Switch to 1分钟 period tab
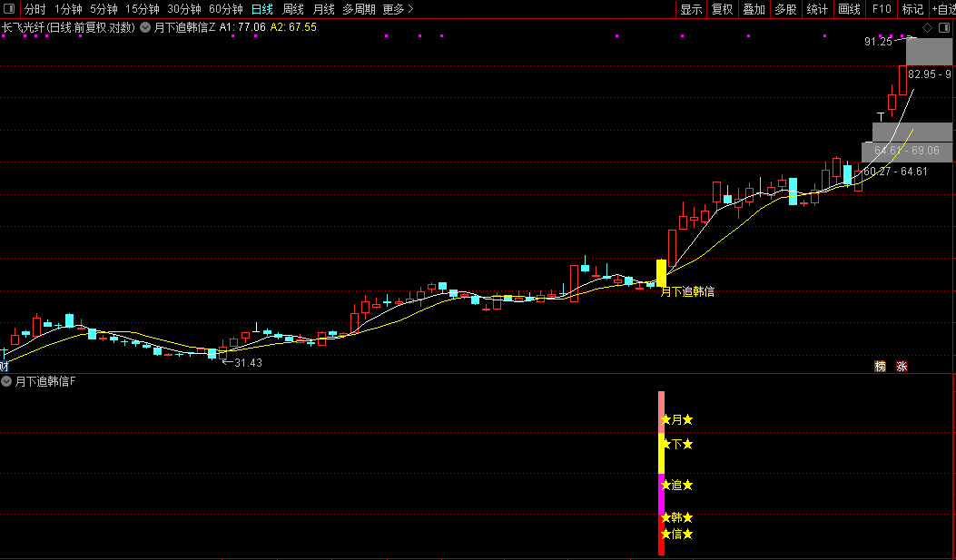956x560 pixels. tap(68, 9)
